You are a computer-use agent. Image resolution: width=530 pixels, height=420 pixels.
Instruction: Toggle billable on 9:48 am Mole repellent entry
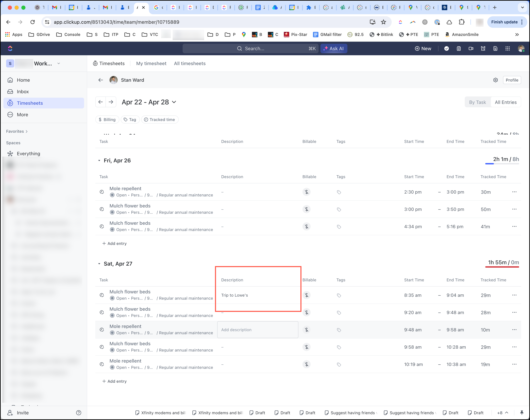306,330
